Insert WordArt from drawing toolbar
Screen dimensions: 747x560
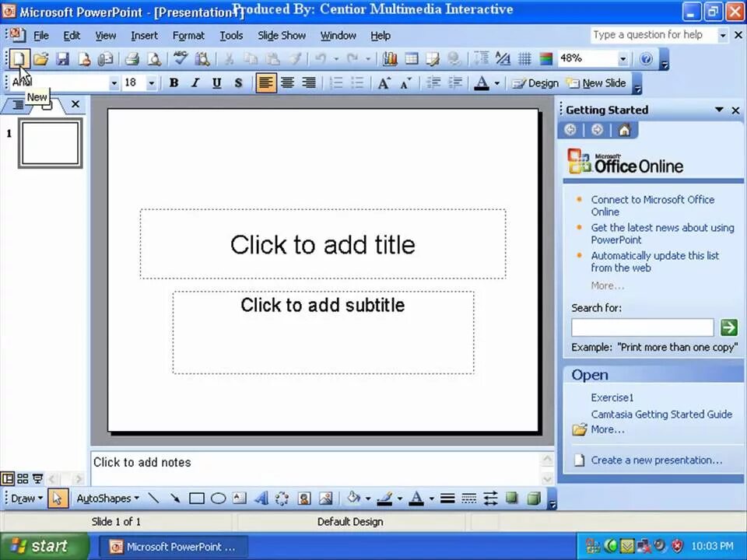(x=261, y=499)
